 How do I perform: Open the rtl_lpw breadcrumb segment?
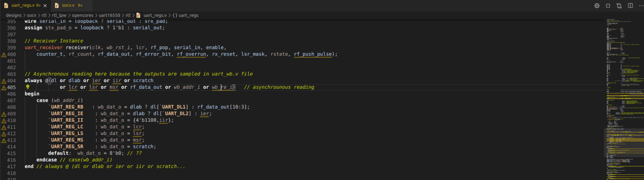coord(60,15)
